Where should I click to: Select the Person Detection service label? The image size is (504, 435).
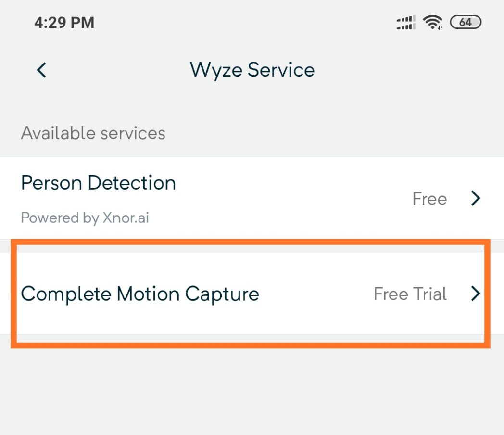(99, 183)
